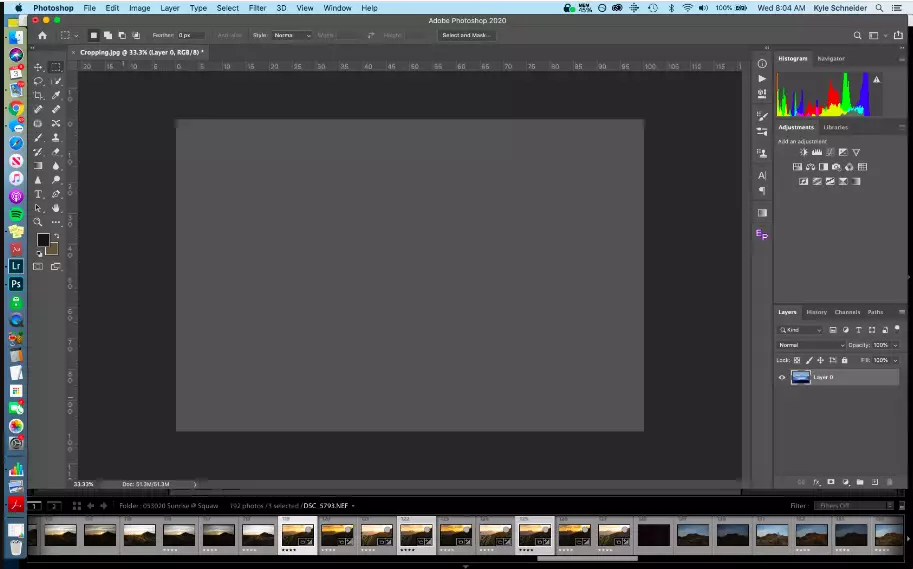Select the Horizontal Type tool
The width and height of the screenshot is (913, 569).
(38, 194)
